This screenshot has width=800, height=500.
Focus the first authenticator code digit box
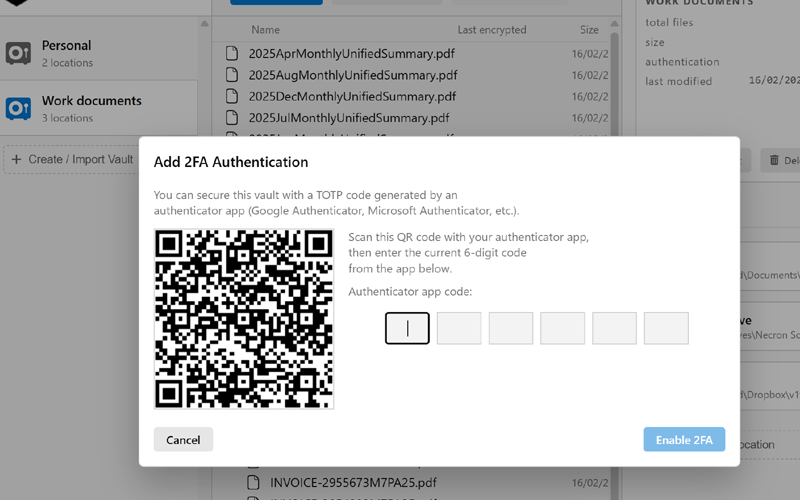click(407, 328)
